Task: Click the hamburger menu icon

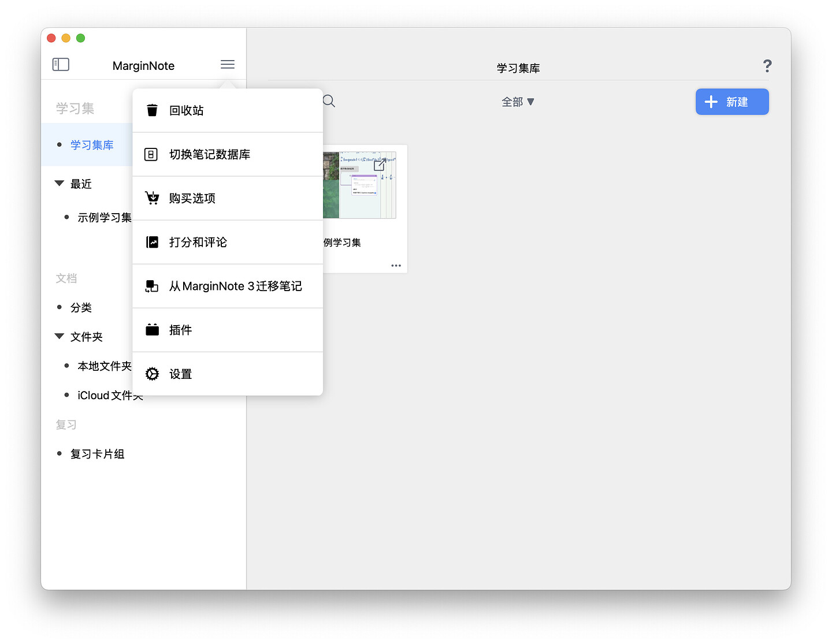Action: click(228, 64)
